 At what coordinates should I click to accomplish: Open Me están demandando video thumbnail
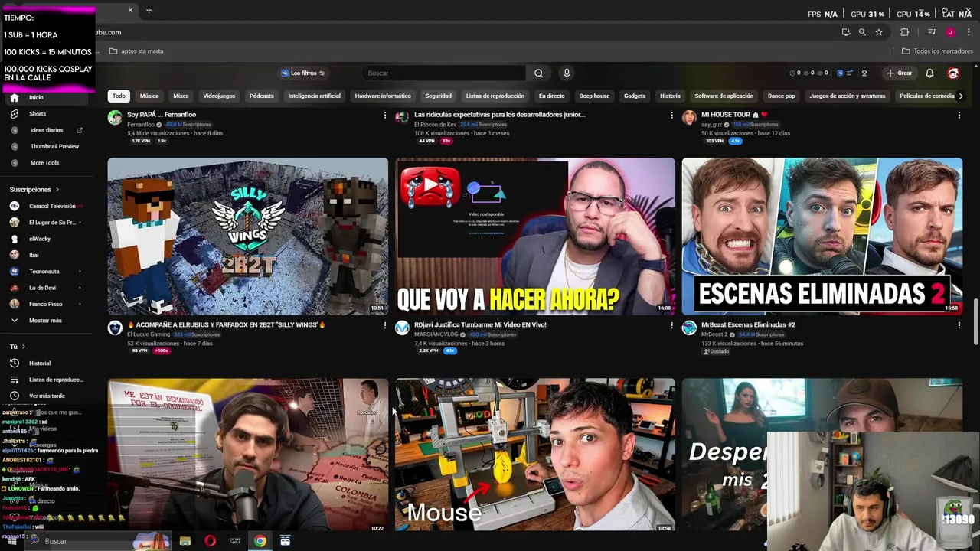(248, 455)
